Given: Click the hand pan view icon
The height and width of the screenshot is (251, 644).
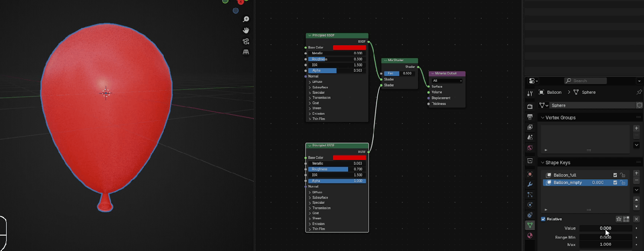Looking at the screenshot, I should (x=246, y=30).
